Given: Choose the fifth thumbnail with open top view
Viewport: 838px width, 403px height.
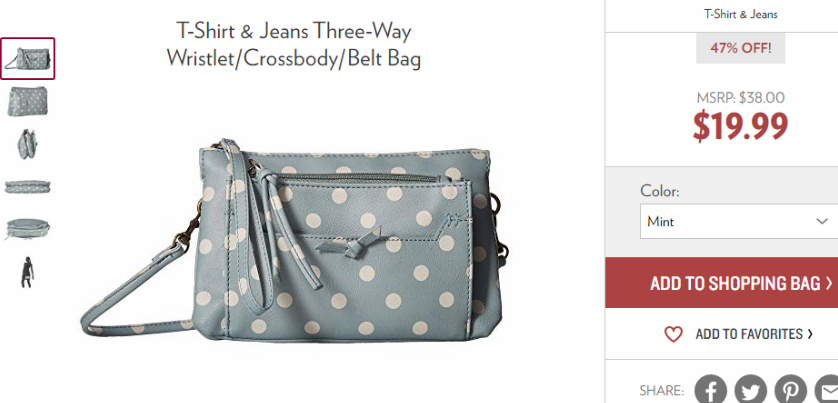Looking at the screenshot, I should [x=27, y=229].
